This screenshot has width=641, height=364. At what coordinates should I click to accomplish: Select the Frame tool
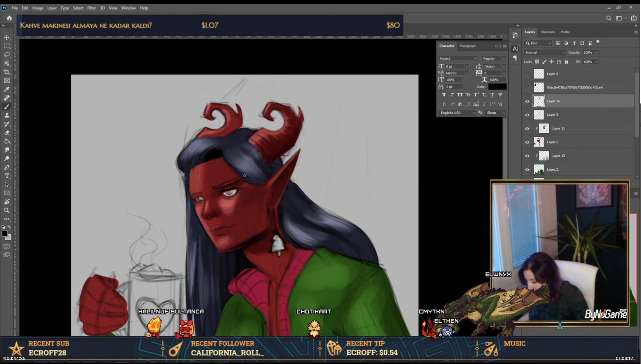[7, 81]
